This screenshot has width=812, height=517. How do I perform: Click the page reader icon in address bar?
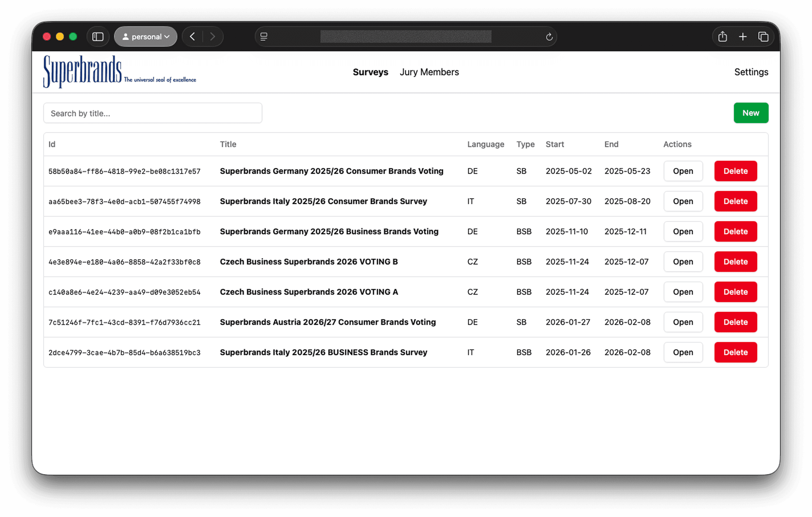click(x=264, y=36)
